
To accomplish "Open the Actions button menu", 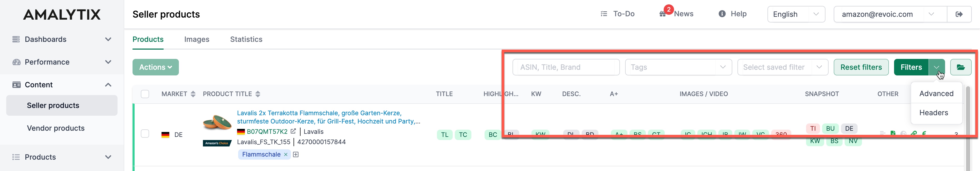I will 156,67.
